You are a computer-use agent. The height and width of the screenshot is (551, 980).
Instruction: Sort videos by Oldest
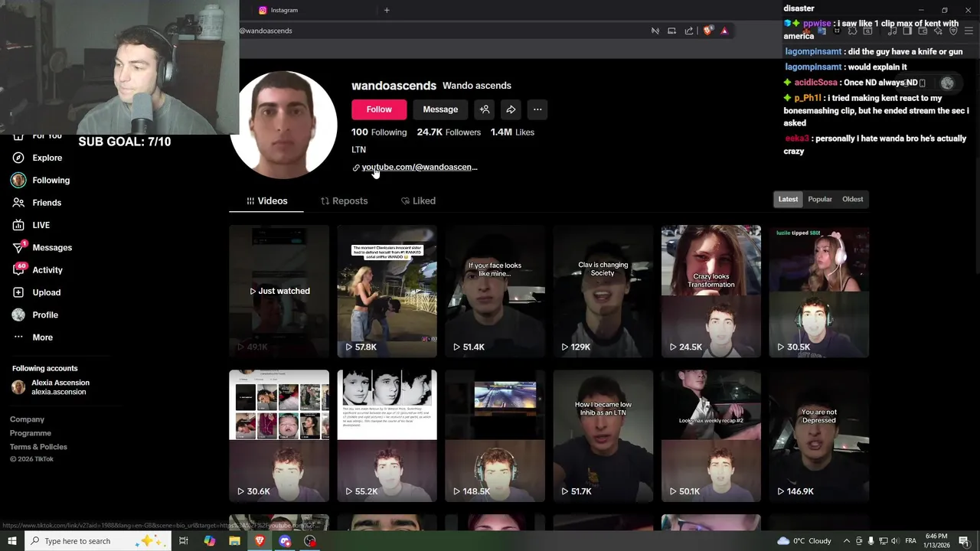point(852,199)
